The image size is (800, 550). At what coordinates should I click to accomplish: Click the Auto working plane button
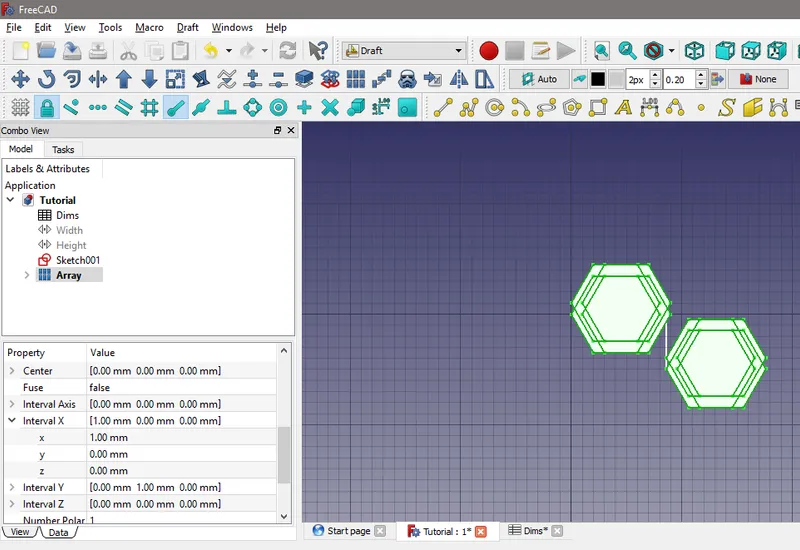coord(538,79)
